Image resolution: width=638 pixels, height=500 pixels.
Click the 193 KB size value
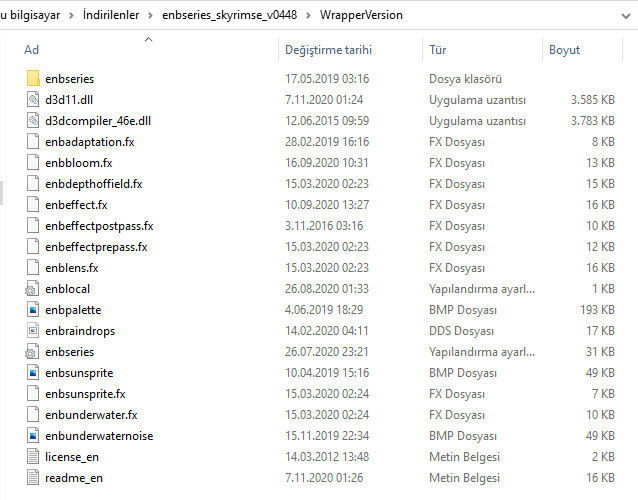tap(597, 310)
